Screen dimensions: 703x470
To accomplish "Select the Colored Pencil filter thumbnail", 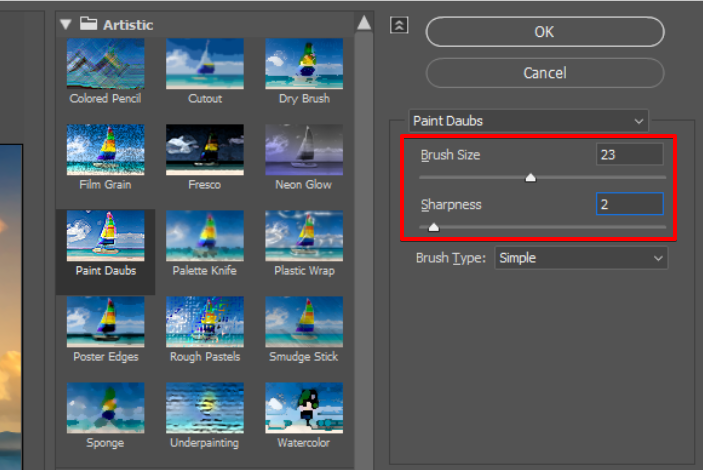I will click(105, 63).
